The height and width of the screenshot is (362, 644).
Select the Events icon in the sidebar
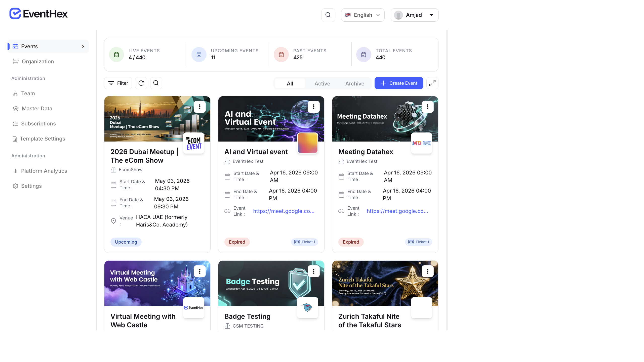(x=16, y=46)
